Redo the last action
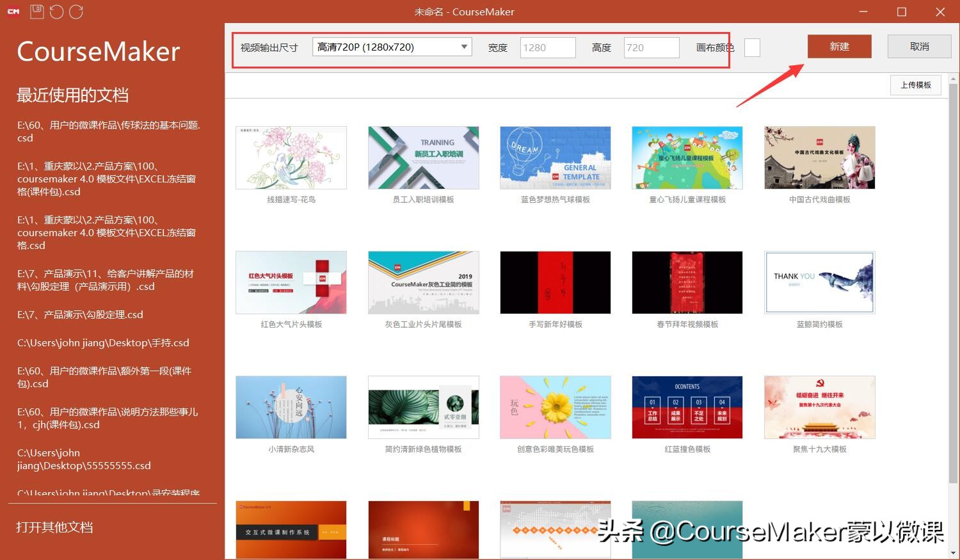This screenshot has height=560, width=960. (76, 12)
